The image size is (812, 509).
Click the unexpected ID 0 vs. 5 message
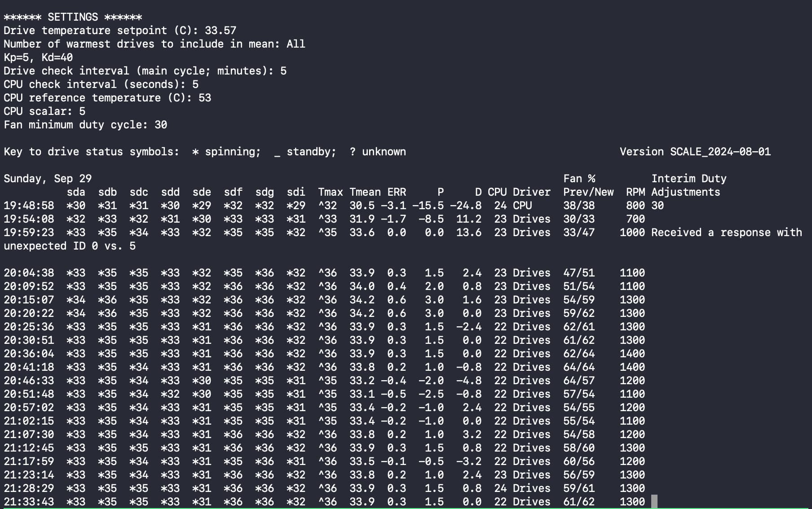(x=70, y=246)
